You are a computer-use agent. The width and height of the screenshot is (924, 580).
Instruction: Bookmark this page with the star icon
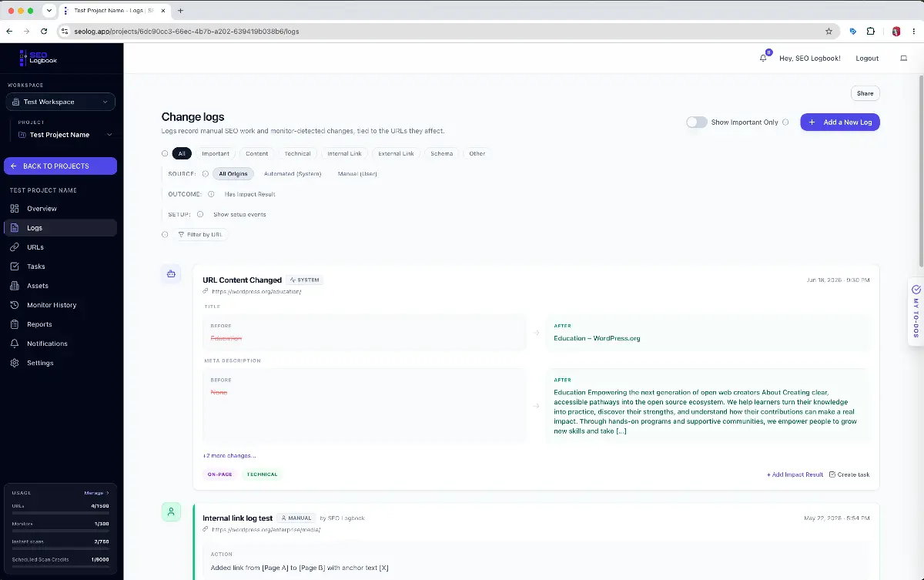point(829,32)
